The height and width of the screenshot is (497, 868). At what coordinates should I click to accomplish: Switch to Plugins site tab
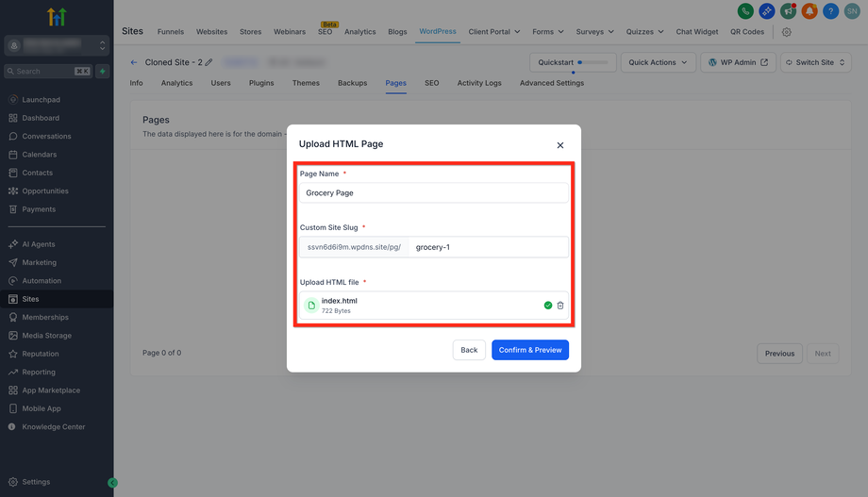pyautogui.click(x=261, y=83)
